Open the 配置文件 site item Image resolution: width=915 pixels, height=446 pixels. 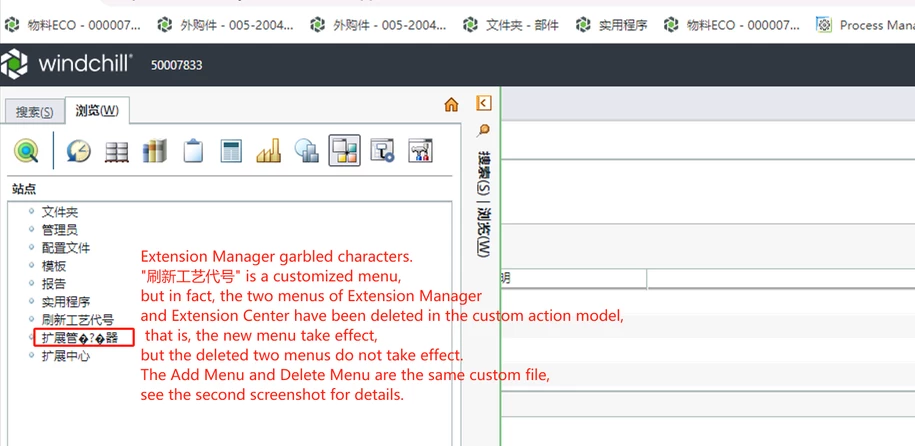tap(66, 248)
